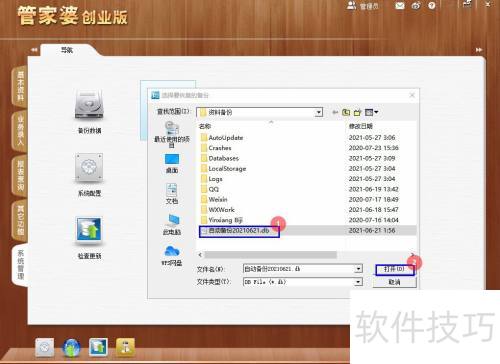The image size is (500, 364).
Task: Open the help question mark icon
Action: 432,6
